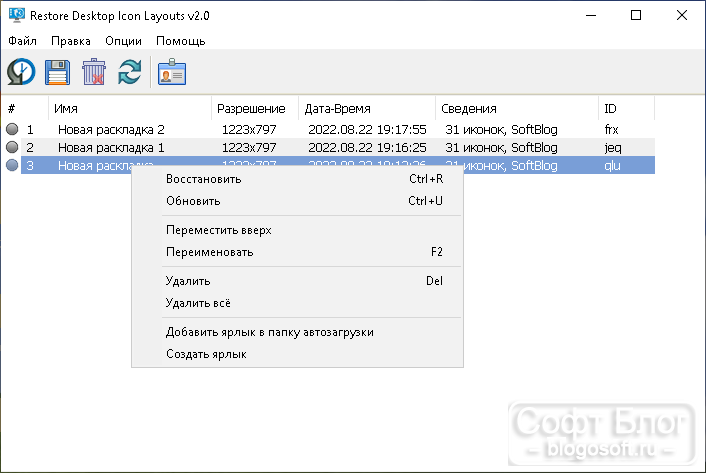Click the trash can delete icon
Image resolution: width=706 pixels, height=473 pixels.
(x=94, y=72)
